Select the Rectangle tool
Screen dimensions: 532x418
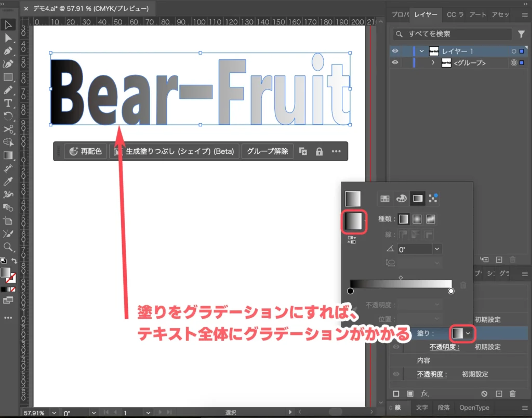(x=7, y=77)
